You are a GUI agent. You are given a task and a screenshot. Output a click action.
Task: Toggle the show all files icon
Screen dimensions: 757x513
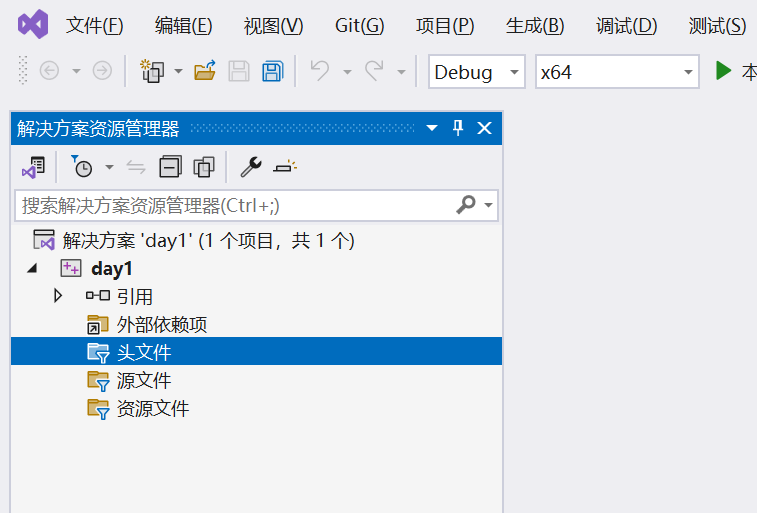coord(204,167)
